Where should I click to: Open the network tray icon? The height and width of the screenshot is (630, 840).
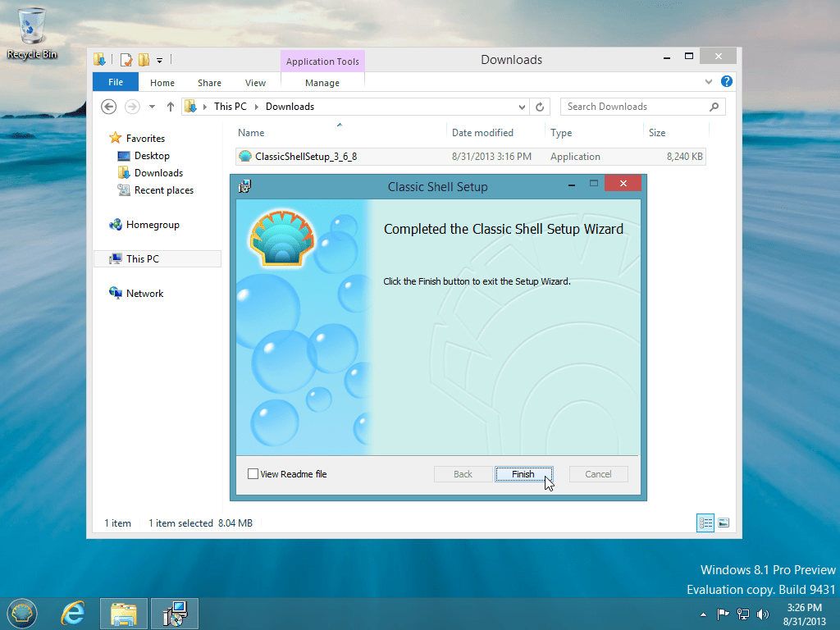(x=743, y=614)
